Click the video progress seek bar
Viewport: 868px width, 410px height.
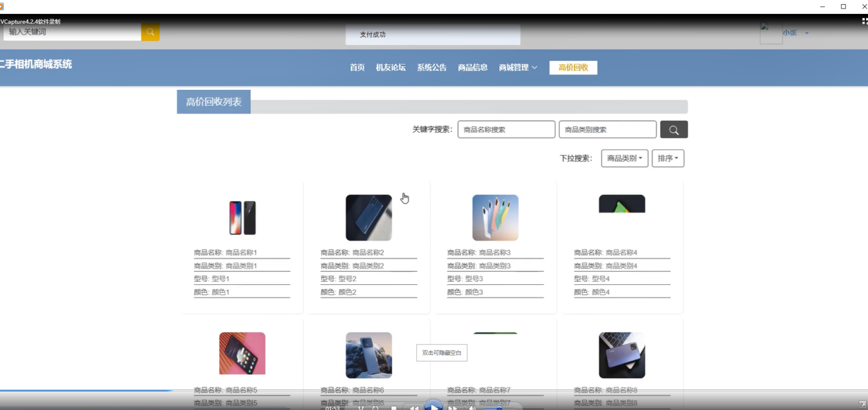(x=434, y=391)
